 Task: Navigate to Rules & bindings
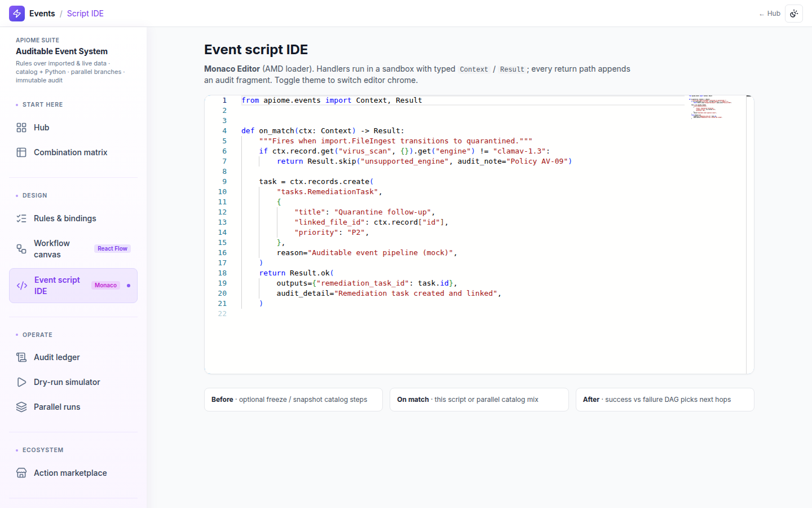[73, 218]
